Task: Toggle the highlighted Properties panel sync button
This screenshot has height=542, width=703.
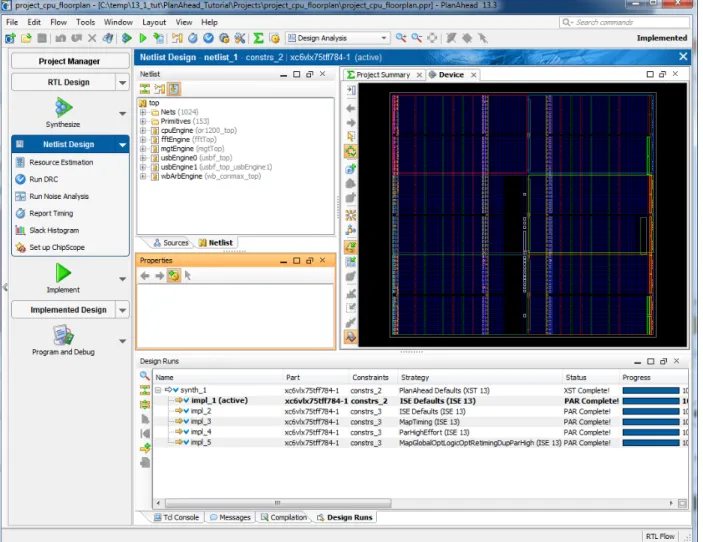Action: [x=174, y=276]
